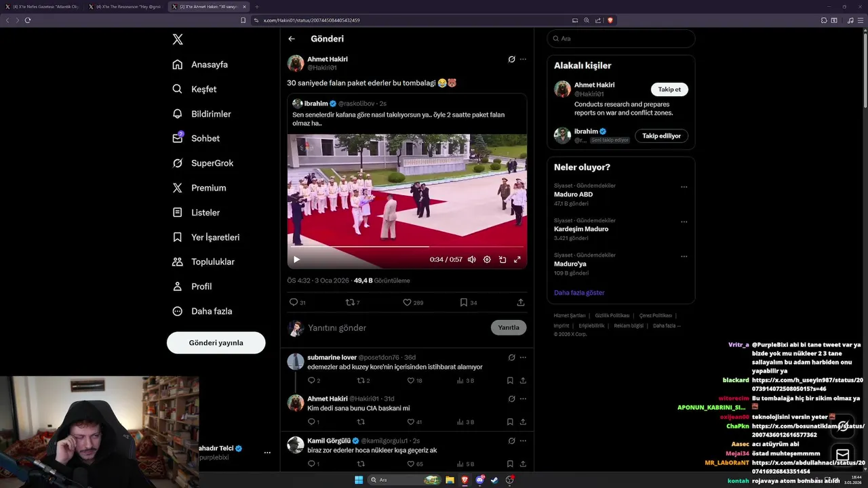Open File Explorer from the taskbar
Screen dimensions: 868x488
click(449, 480)
